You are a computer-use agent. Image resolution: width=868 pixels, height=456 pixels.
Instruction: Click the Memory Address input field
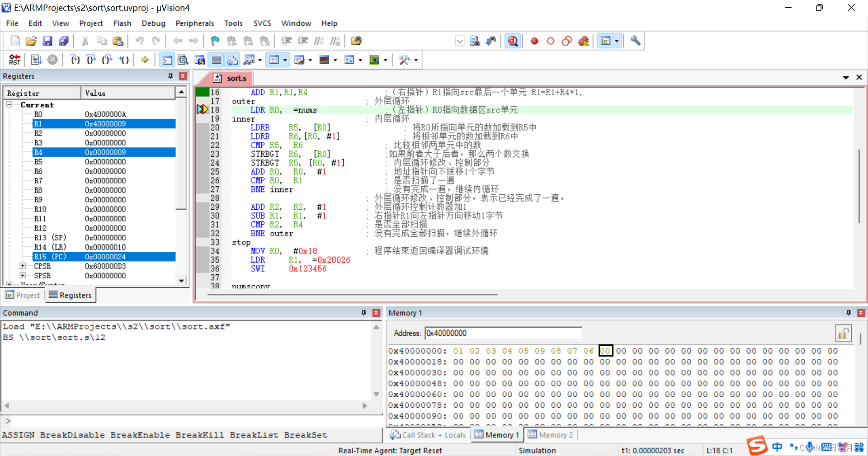coord(503,333)
